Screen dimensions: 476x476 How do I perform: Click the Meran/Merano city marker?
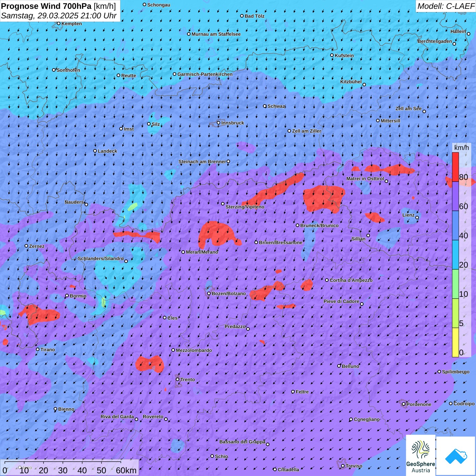pos(183,252)
